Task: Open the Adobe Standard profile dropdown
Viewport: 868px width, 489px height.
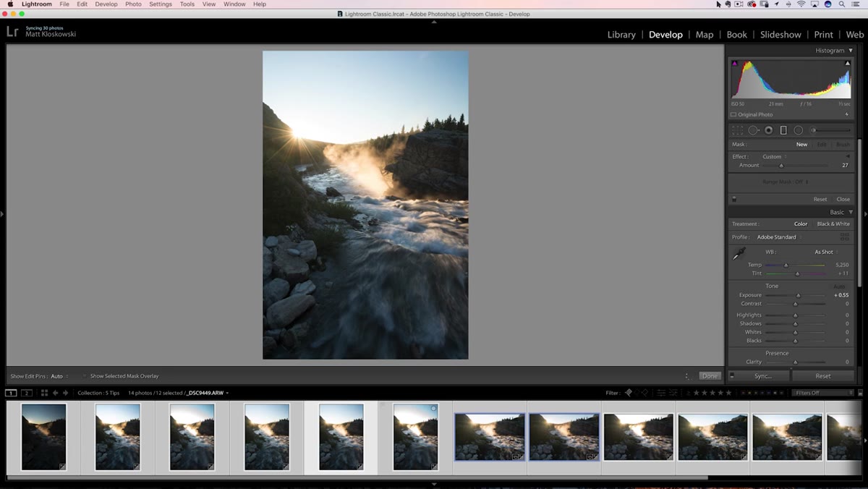Action: (x=778, y=237)
